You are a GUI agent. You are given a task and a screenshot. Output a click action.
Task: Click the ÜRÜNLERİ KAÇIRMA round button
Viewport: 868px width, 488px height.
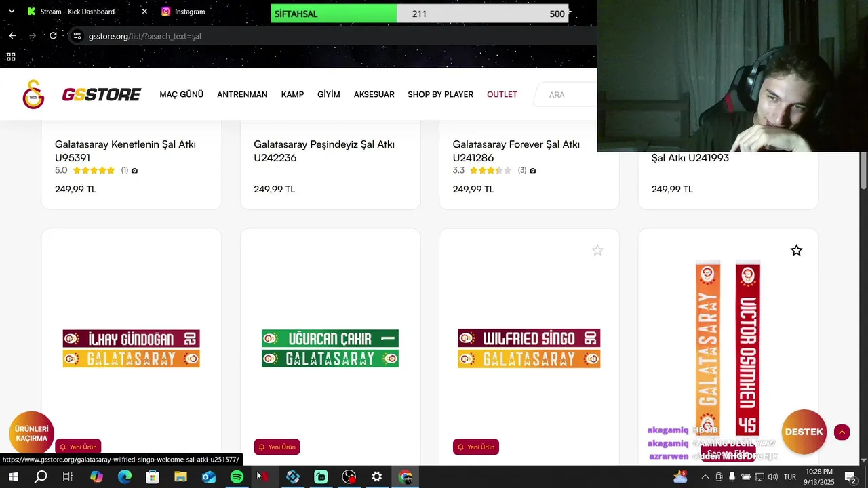point(31,434)
